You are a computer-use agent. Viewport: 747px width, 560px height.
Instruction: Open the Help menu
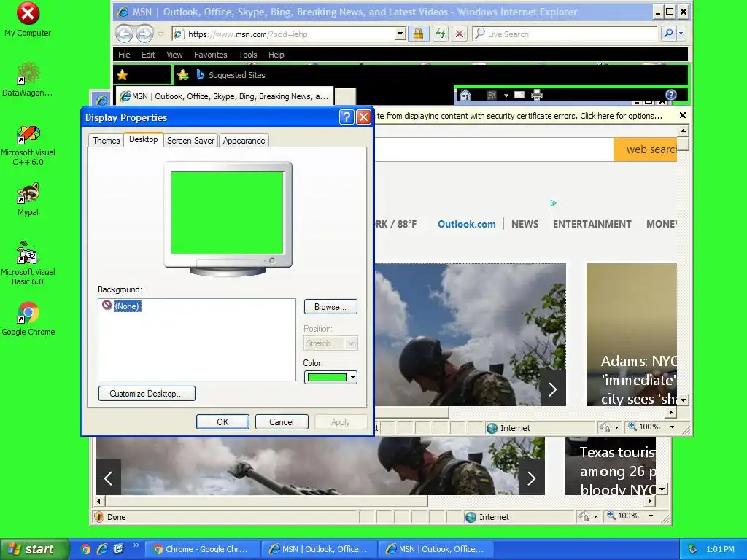click(276, 55)
